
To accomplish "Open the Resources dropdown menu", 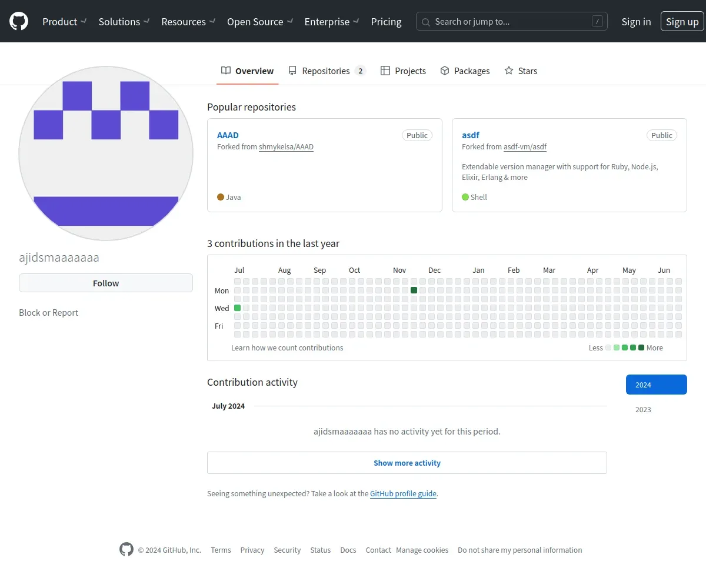I will [x=188, y=22].
